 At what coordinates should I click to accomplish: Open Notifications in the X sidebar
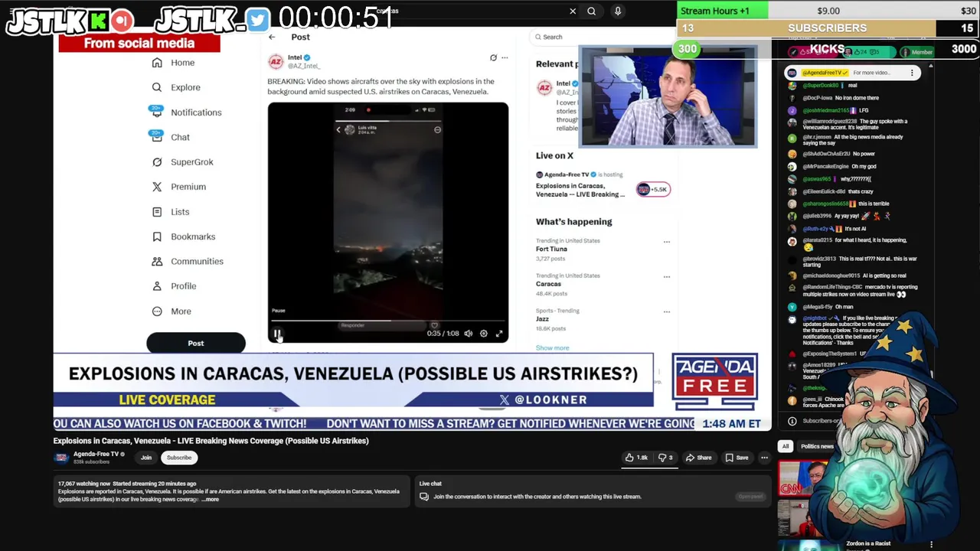(x=186, y=112)
